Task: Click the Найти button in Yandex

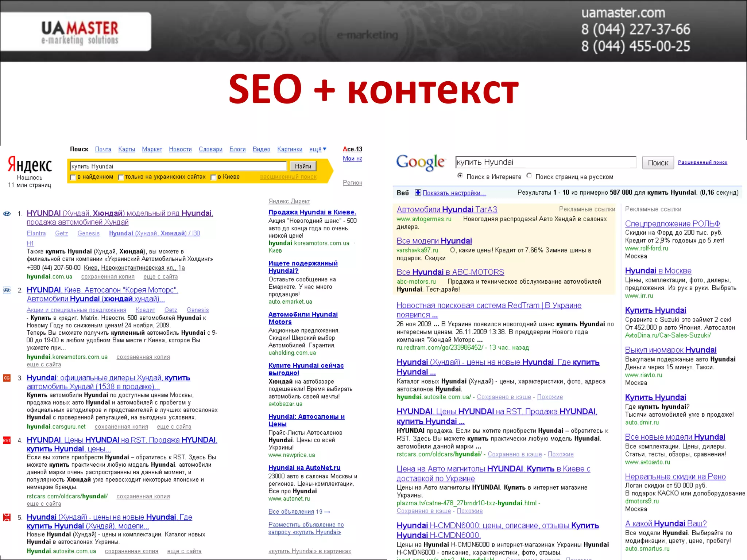Action: pos(303,166)
